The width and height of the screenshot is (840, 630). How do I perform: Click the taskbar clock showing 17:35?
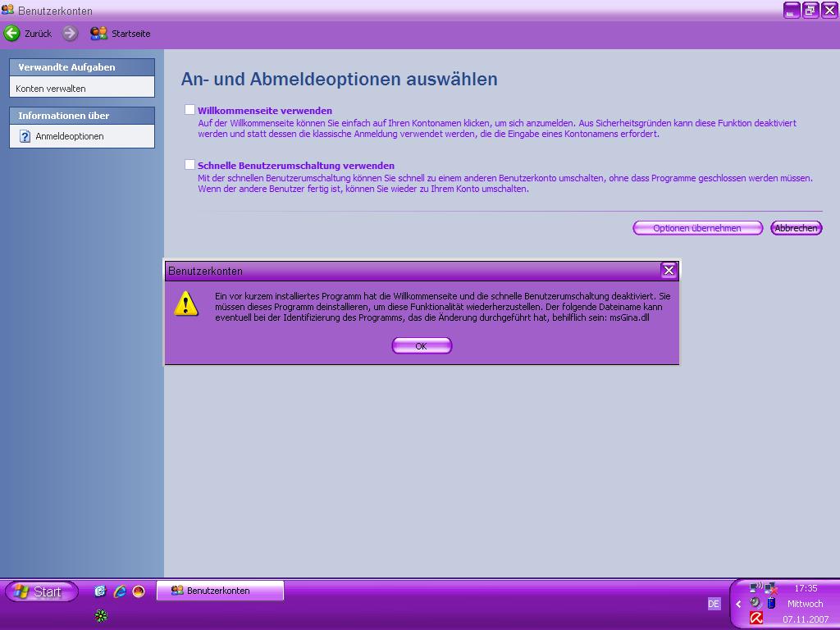[806, 588]
